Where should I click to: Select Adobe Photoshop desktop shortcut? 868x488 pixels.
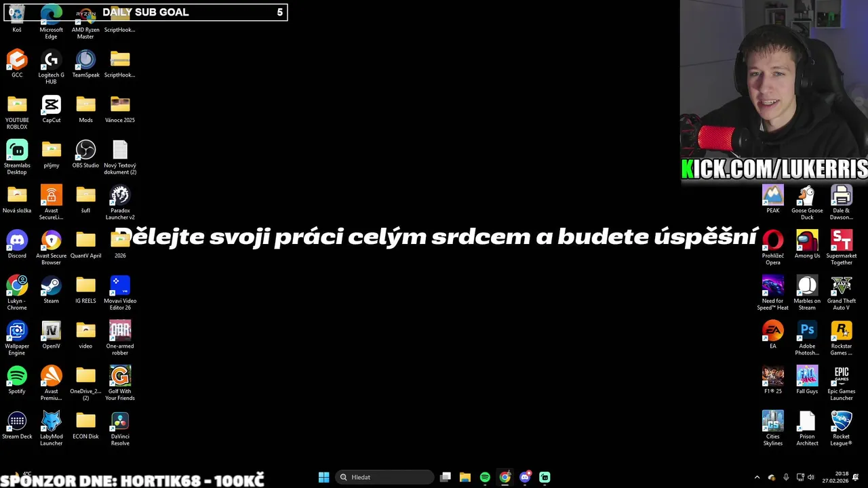[x=807, y=338]
